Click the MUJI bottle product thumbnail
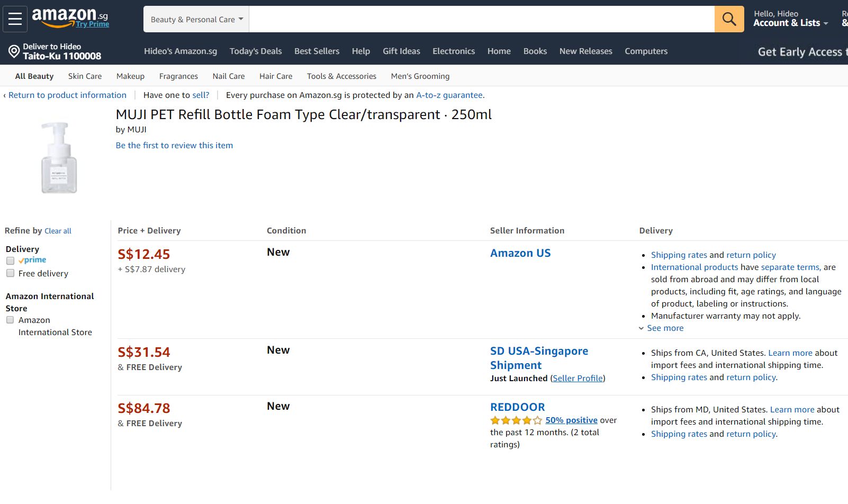This screenshot has height=504, width=848. pos(59,158)
